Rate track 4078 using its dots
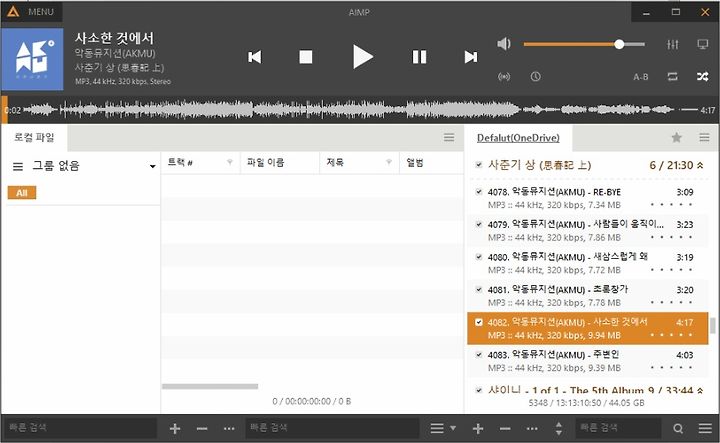This screenshot has height=443, width=720. (671, 205)
